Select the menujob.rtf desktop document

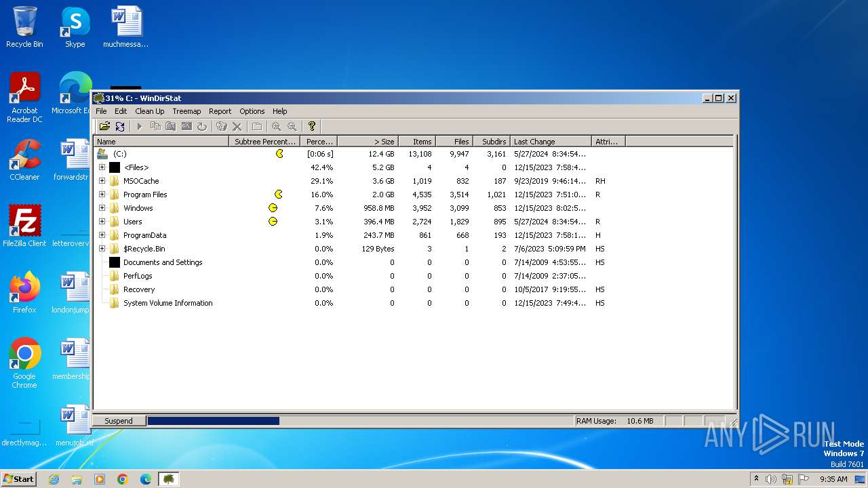75,426
